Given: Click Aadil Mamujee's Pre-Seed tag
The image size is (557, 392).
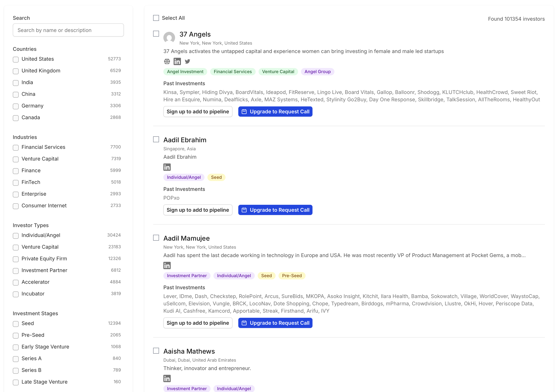Looking at the screenshot, I should pos(292,276).
